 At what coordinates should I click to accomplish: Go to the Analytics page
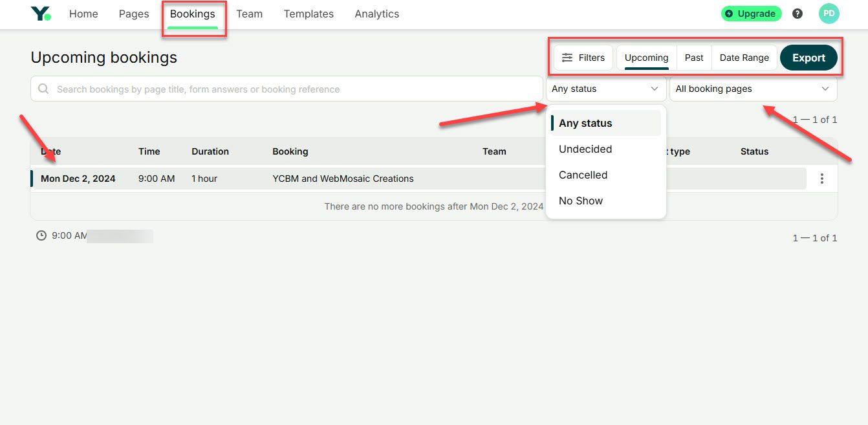[x=376, y=14]
